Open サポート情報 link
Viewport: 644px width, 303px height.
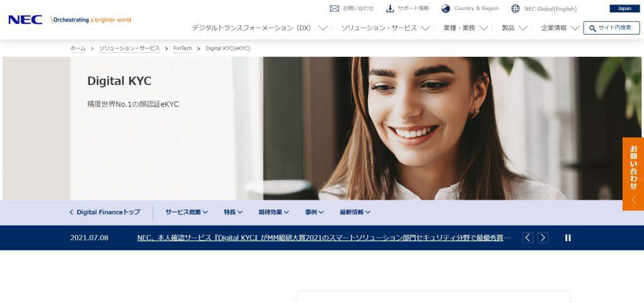413,8
